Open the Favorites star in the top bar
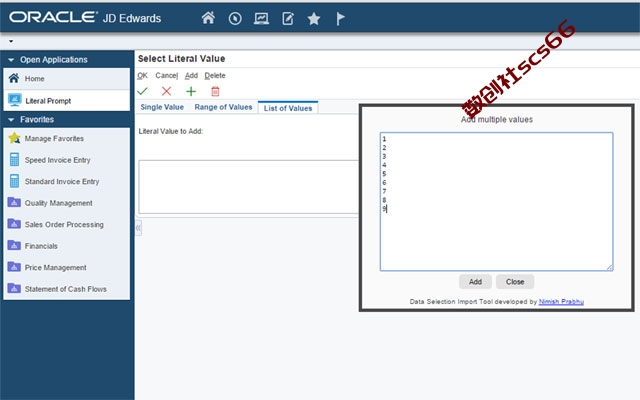Viewport: 640px width, 400px height. tap(313, 18)
